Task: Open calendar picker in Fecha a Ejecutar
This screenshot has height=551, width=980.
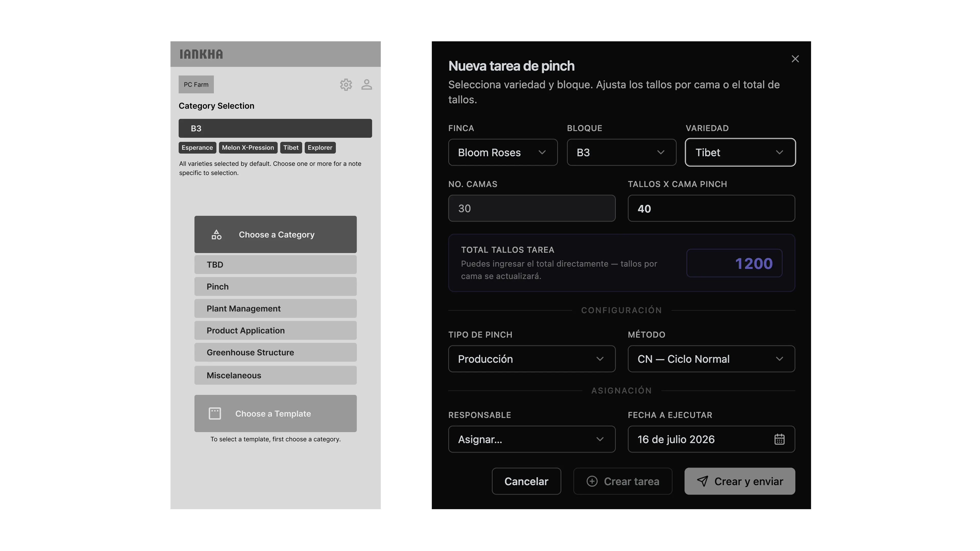Action: click(x=779, y=439)
